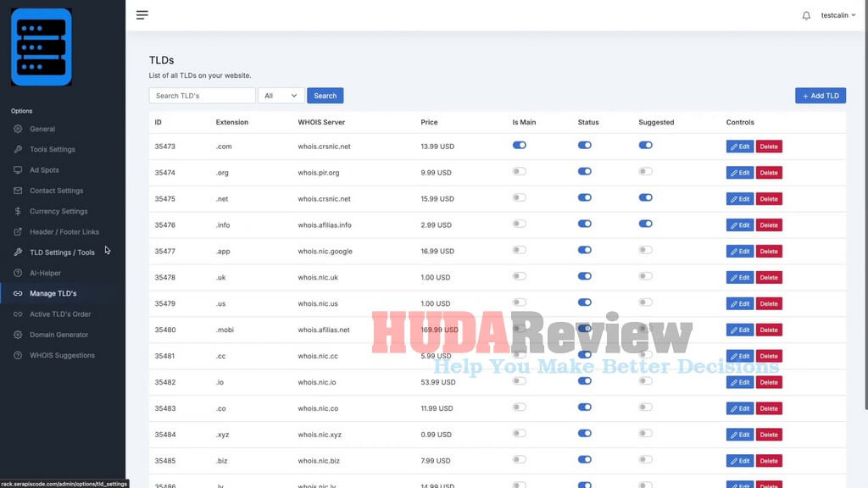Open Active TLD's Order page
The width and height of the screenshot is (868, 488).
pos(60,313)
